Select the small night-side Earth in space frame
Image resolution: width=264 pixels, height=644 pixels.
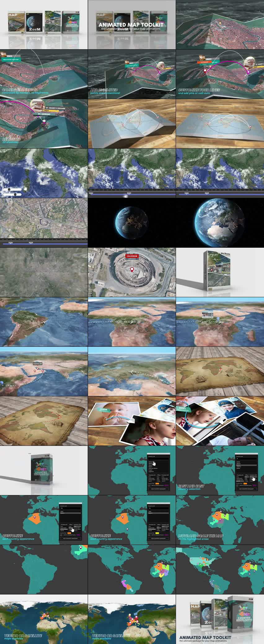[132, 223]
